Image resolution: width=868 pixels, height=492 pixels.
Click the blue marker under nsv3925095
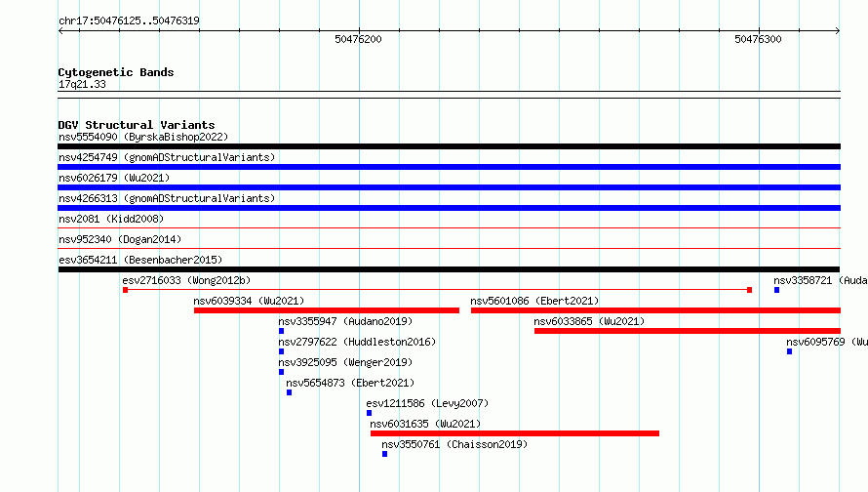pos(281,372)
